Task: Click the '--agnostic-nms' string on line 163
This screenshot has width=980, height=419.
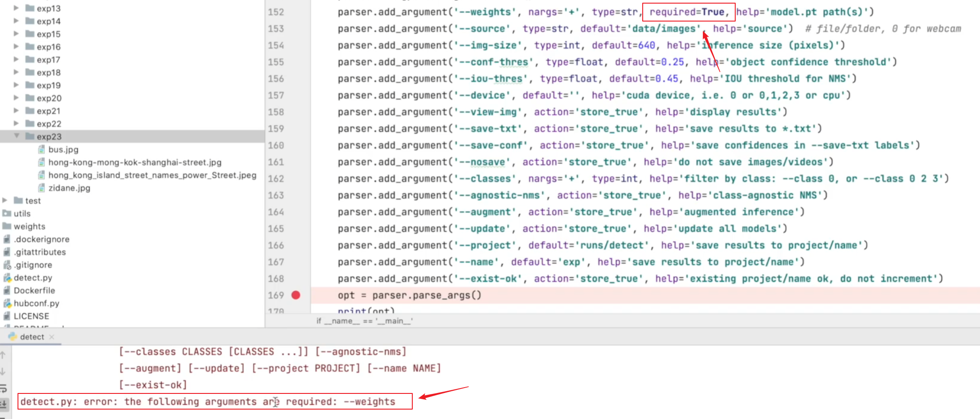Action: [x=499, y=195]
